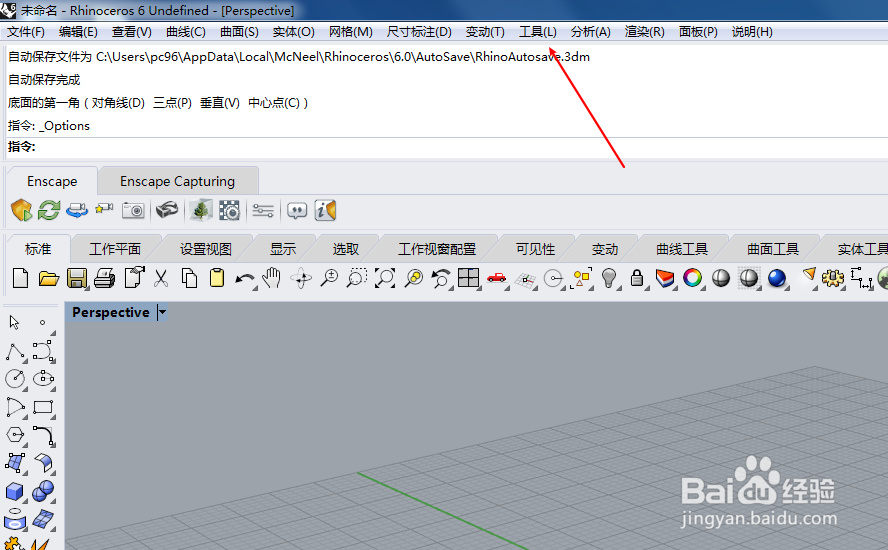Click the Paste clipboard icon
Screen dimensions: 888x550
click(217, 278)
